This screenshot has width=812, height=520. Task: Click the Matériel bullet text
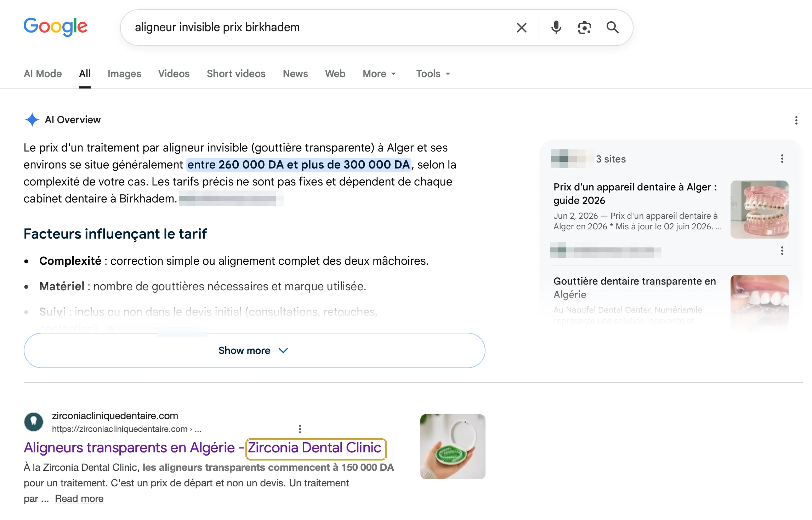[x=203, y=286]
